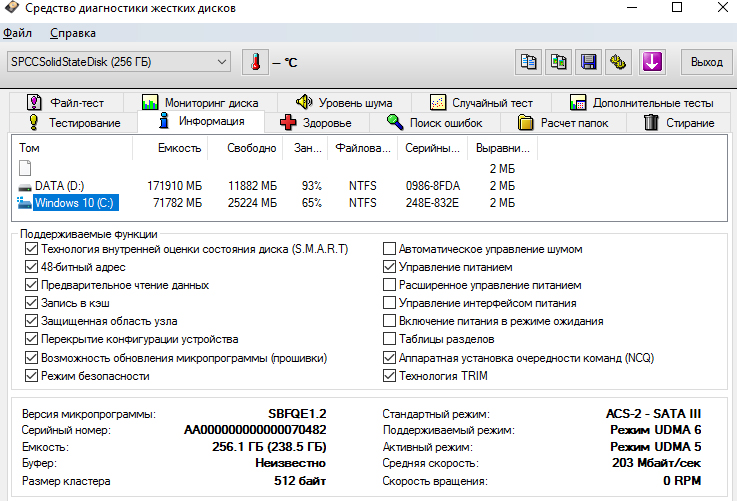The image size is (737, 501).
Task: Click the thermometer temperature icon
Action: click(x=255, y=62)
